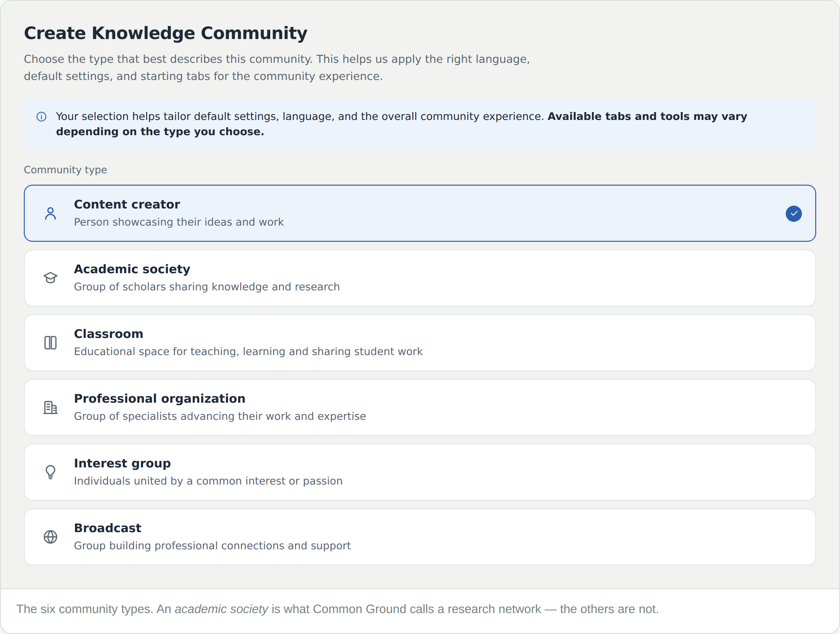Screen dimensions: 840x634
Task: Click the info circle icon in banner
Action: point(41,116)
